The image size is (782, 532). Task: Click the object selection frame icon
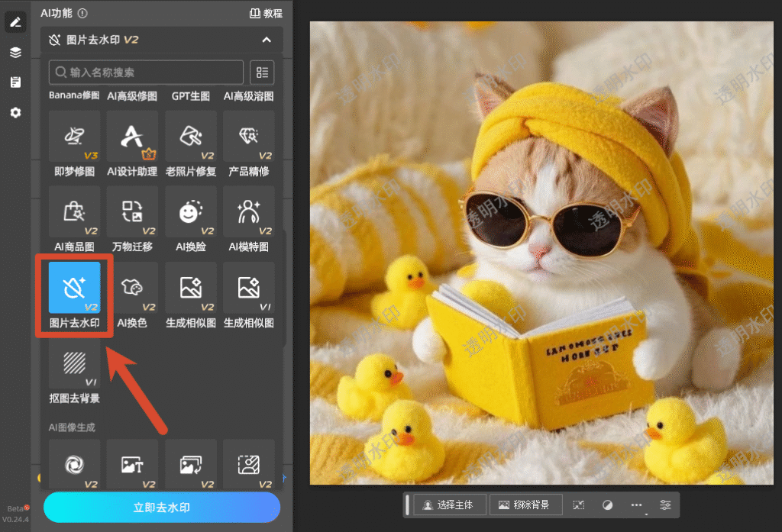pyautogui.click(x=579, y=505)
